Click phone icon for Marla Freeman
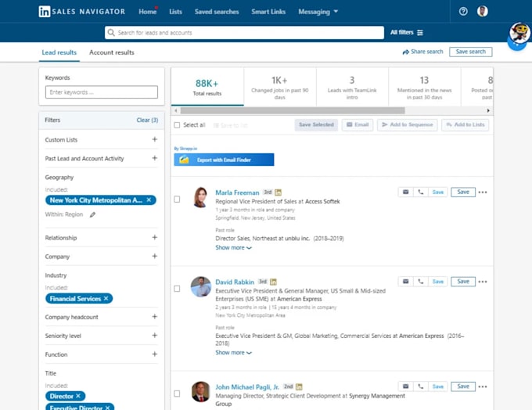The image size is (532, 410). [421, 192]
